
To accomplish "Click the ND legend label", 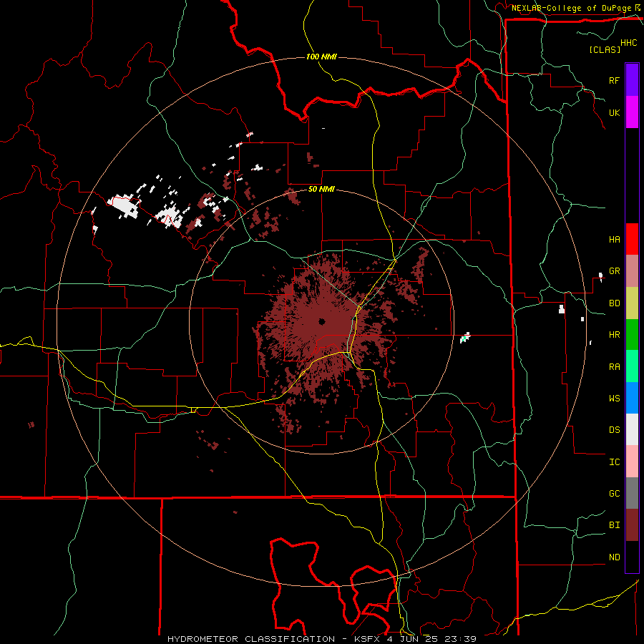I will pyautogui.click(x=614, y=557).
